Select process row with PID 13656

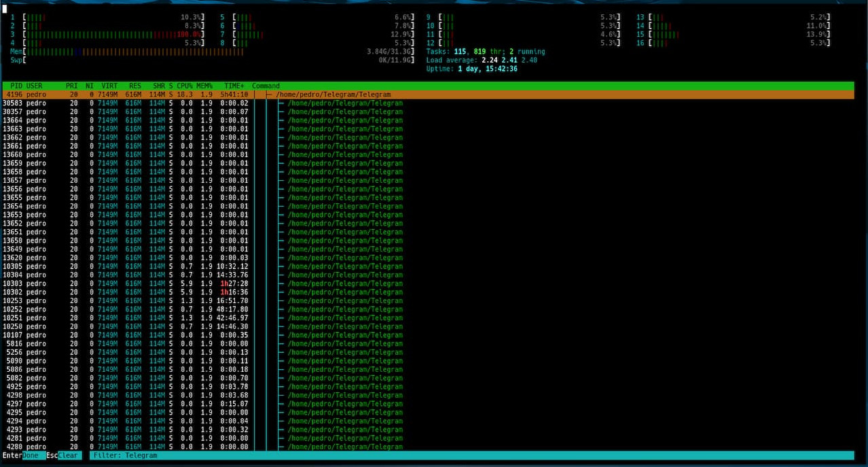[x=428, y=189]
